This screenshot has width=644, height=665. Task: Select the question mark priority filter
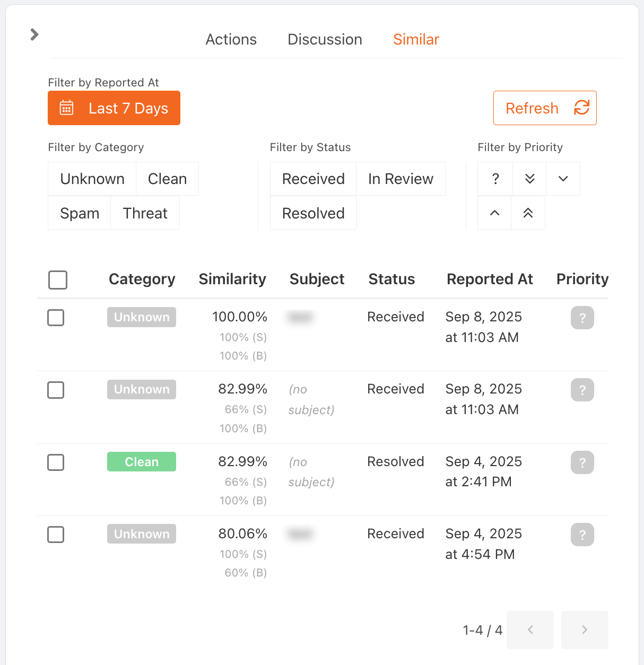click(494, 179)
